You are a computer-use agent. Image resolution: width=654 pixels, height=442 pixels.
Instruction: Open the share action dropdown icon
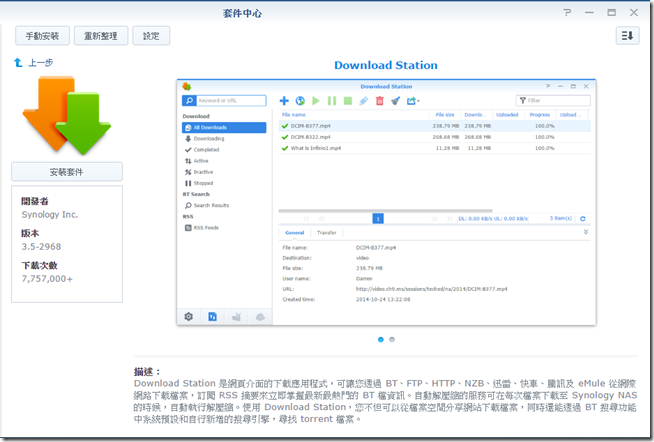tap(413, 100)
